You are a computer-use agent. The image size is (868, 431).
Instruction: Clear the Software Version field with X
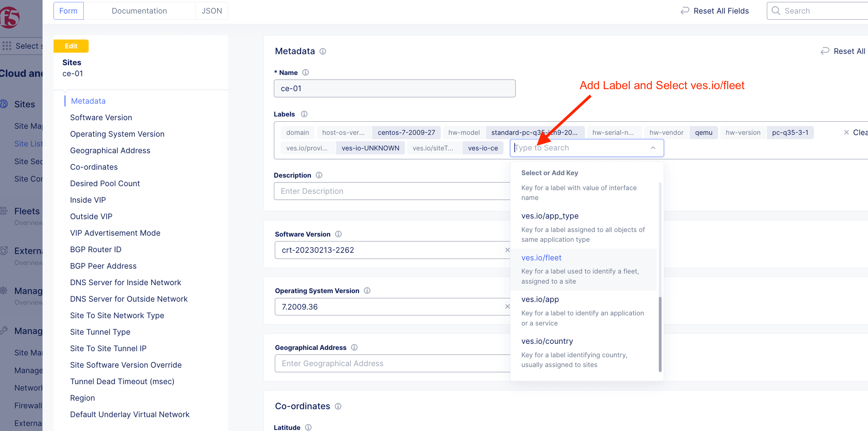[x=507, y=250]
